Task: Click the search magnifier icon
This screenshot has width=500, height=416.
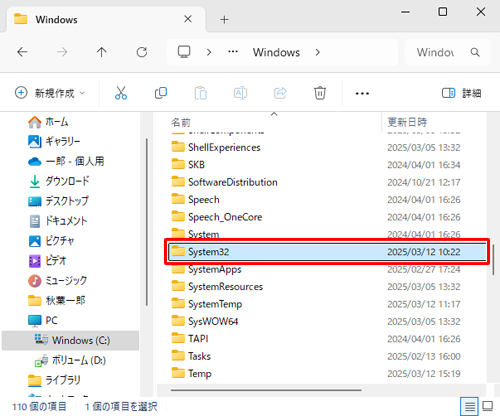Action: tap(475, 52)
